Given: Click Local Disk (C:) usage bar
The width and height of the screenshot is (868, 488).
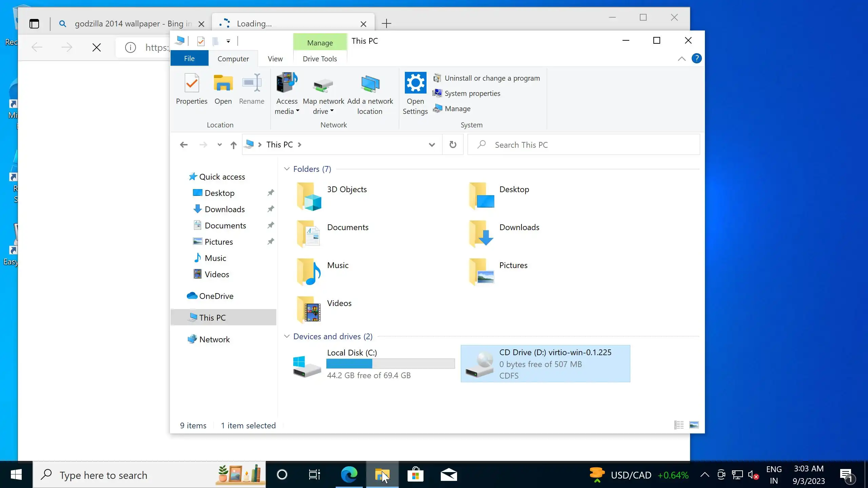Looking at the screenshot, I should 390,364.
